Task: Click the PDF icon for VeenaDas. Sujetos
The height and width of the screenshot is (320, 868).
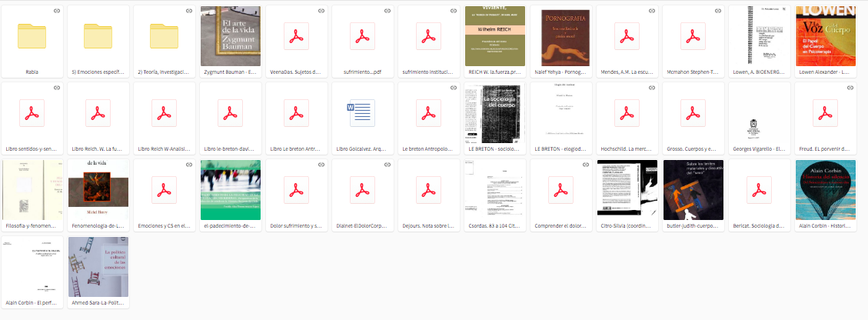Action: 296,36
